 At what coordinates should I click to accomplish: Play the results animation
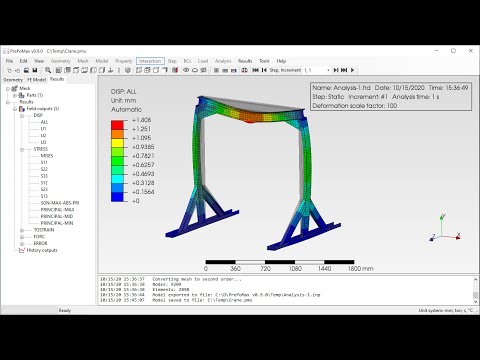click(352, 70)
